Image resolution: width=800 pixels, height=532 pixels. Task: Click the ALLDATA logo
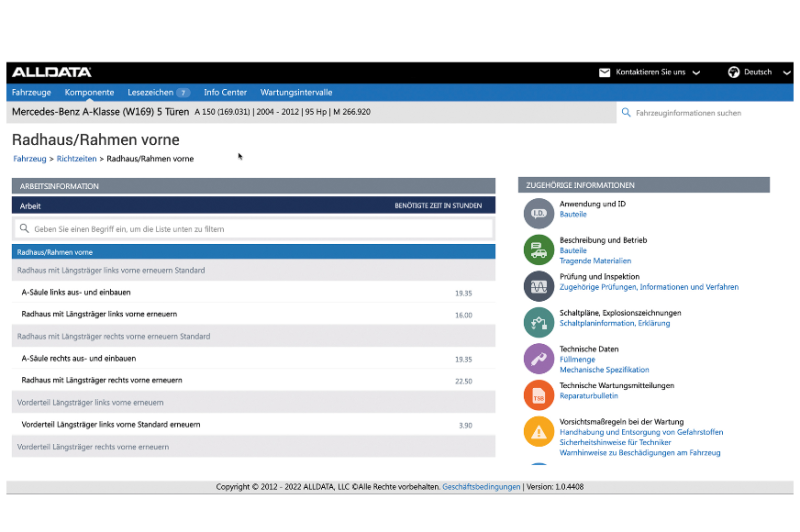pyautogui.click(x=51, y=72)
